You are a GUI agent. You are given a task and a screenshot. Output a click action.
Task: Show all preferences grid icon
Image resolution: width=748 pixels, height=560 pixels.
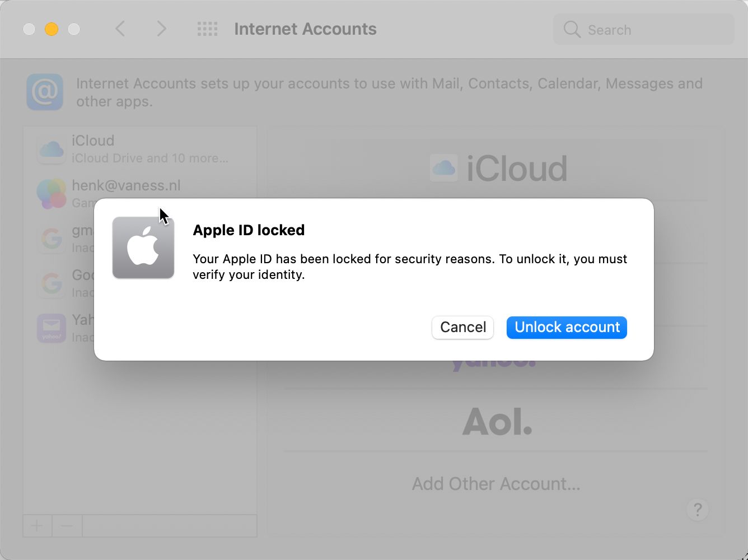tap(207, 29)
